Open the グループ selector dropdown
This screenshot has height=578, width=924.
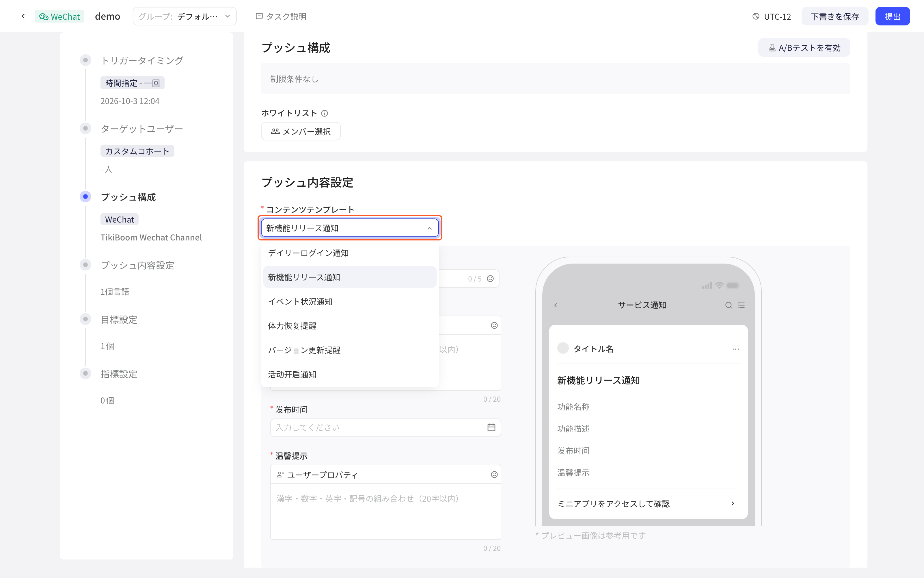185,16
